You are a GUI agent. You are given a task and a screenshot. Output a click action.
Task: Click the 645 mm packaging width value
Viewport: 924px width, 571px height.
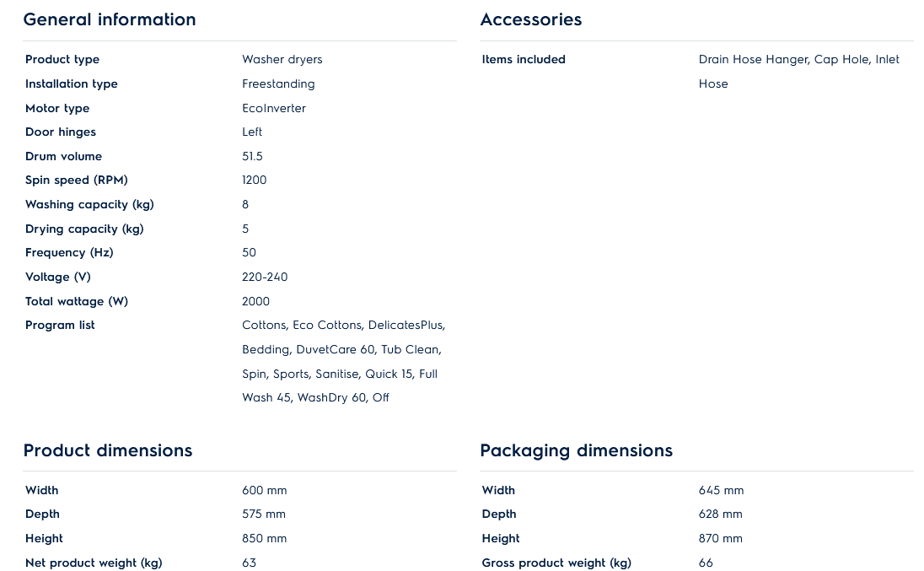(721, 490)
